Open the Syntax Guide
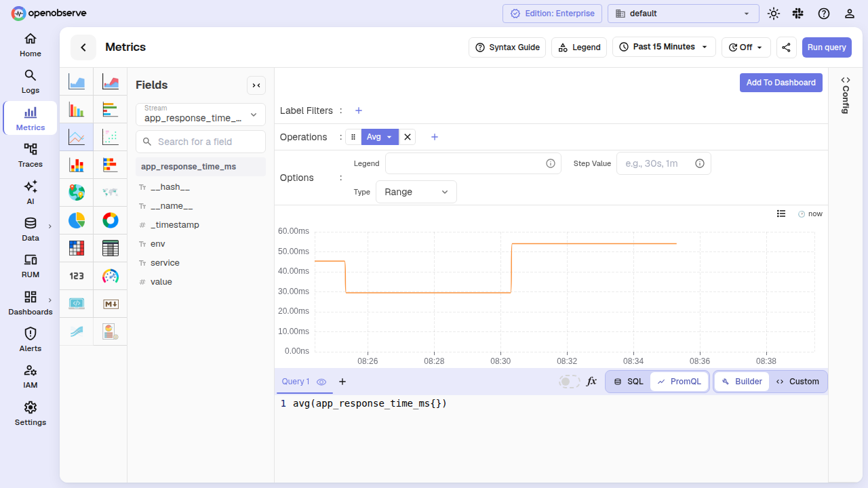868x488 pixels. 507,47
